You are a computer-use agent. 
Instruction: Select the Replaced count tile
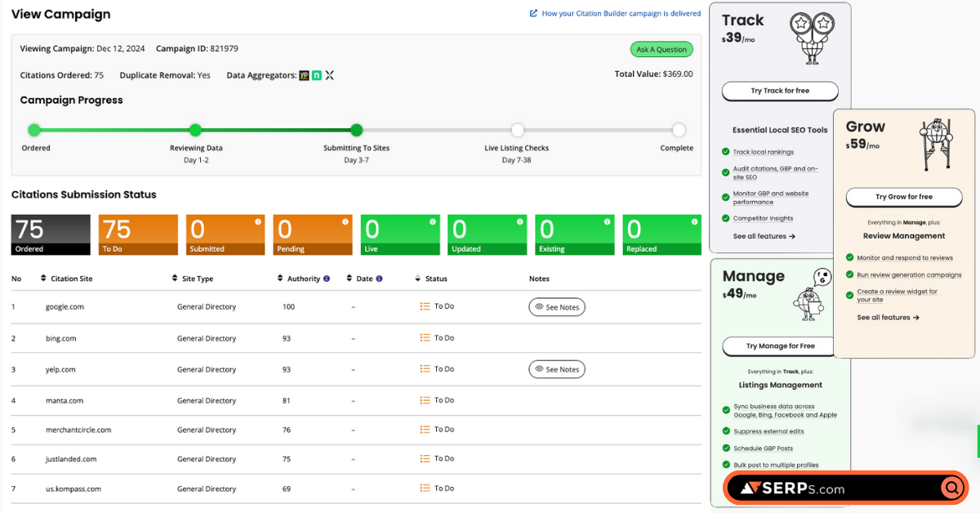tap(662, 235)
